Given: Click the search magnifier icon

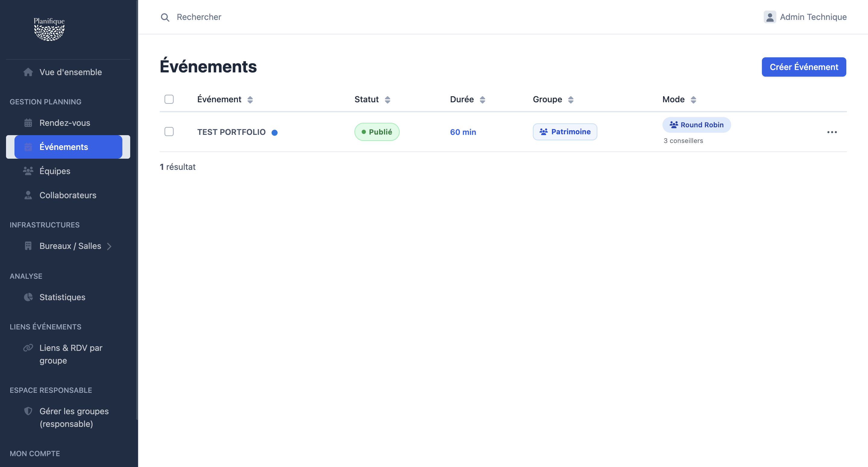Looking at the screenshot, I should [165, 17].
